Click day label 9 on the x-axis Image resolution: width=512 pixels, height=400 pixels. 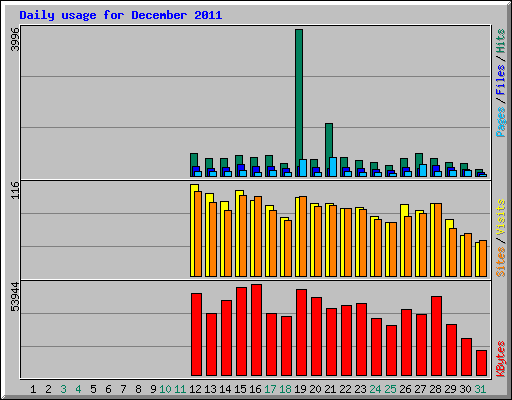tap(153, 389)
